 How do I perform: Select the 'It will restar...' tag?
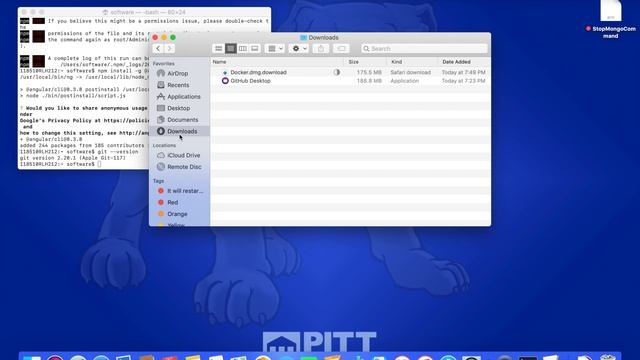tap(184, 191)
